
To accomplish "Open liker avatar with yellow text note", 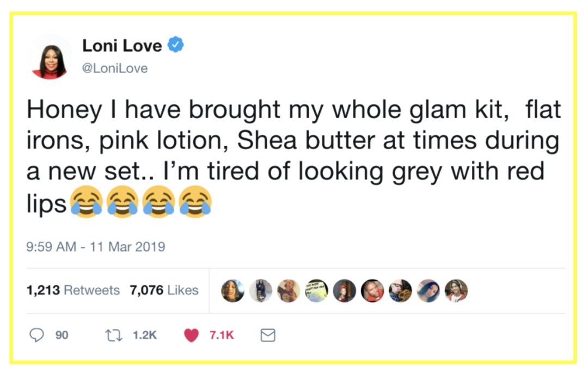I will pyautogui.click(x=316, y=291).
